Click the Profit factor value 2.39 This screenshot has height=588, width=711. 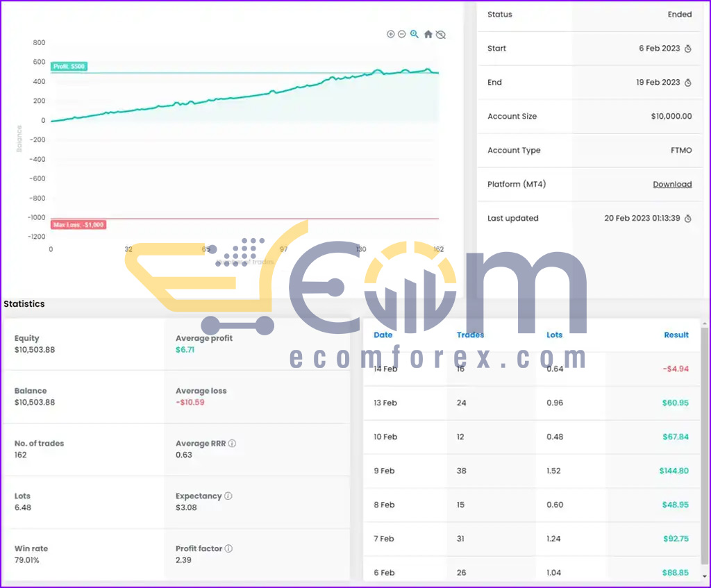point(183,560)
